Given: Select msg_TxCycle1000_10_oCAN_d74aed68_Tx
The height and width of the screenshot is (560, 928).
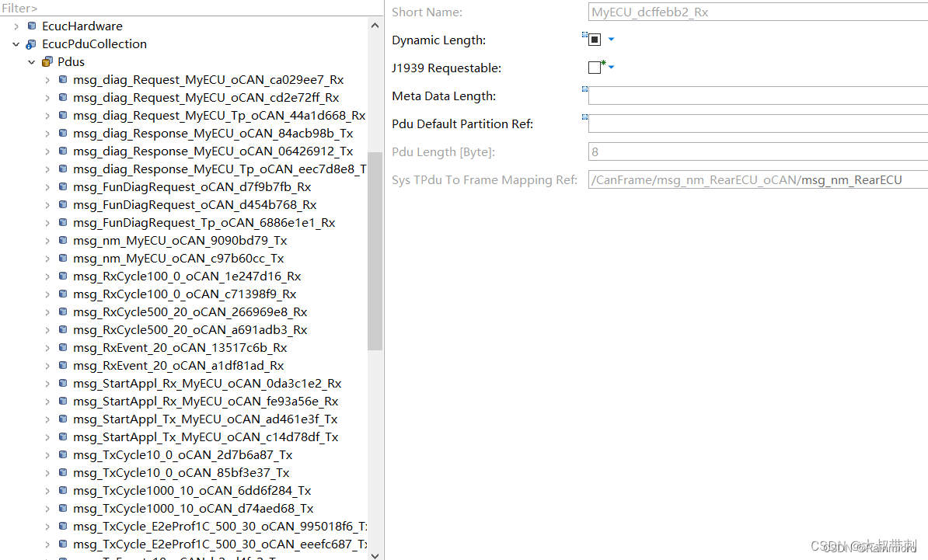Looking at the screenshot, I should pos(193,509).
